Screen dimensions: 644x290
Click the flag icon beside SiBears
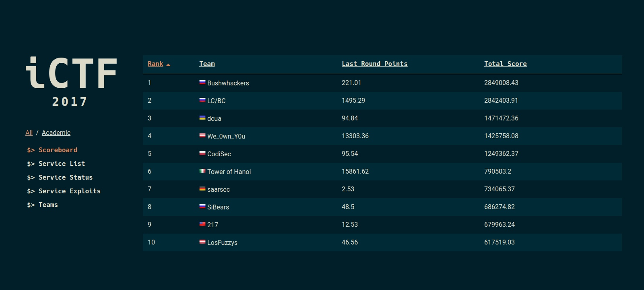[x=202, y=206]
